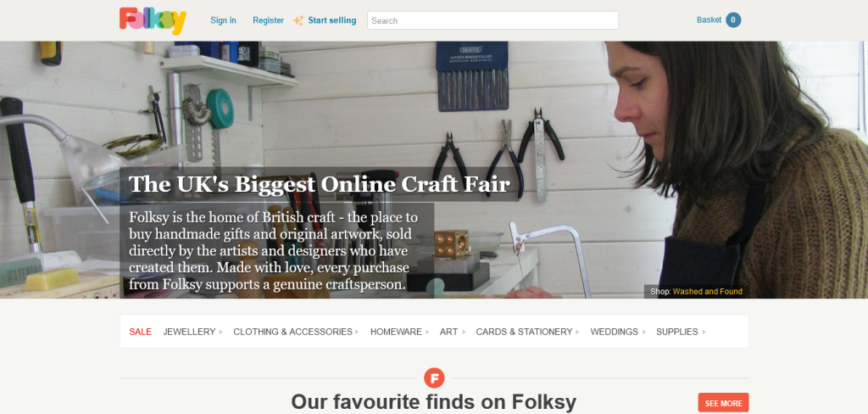Viewport: 868px width, 414px height.
Task: Focus the Search input field
Action: tap(492, 20)
